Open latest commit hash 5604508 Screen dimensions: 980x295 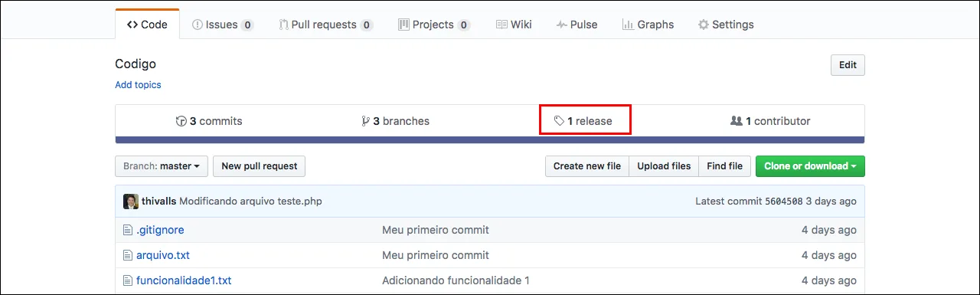point(784,202)
